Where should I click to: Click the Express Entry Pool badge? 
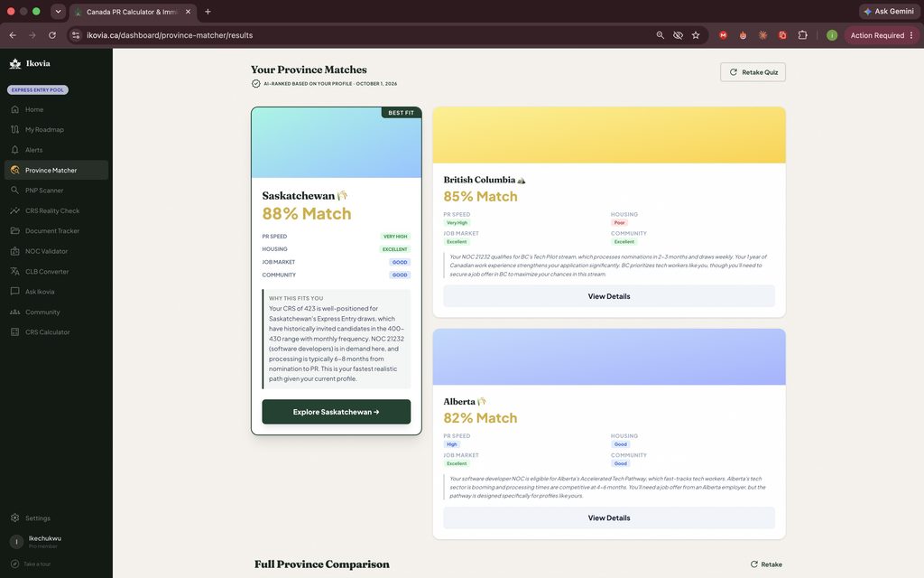[38, 89]
